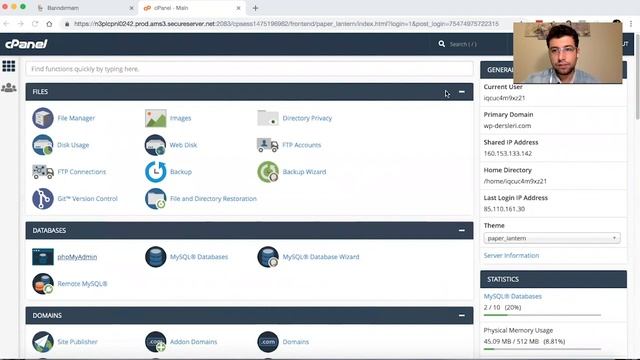
Task: Open the Backup Wizard icon
Action: (268, 172)
